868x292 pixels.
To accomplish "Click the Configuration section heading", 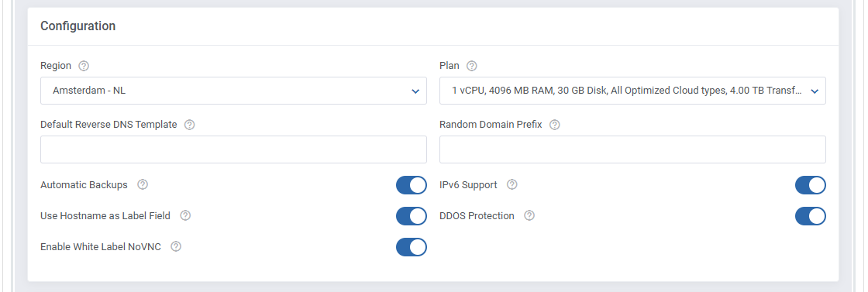I will point(78,26).
